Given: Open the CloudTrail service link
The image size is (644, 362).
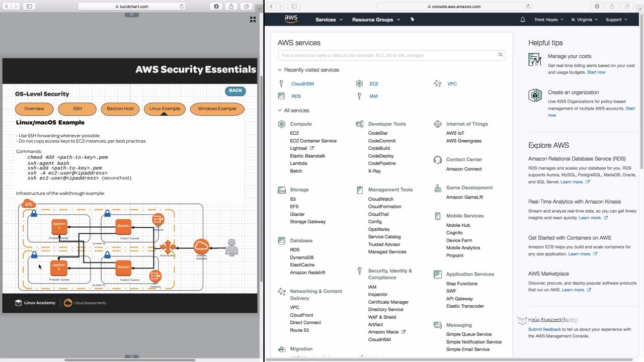Looking at the screenshot, I should [x=378, y=214].
